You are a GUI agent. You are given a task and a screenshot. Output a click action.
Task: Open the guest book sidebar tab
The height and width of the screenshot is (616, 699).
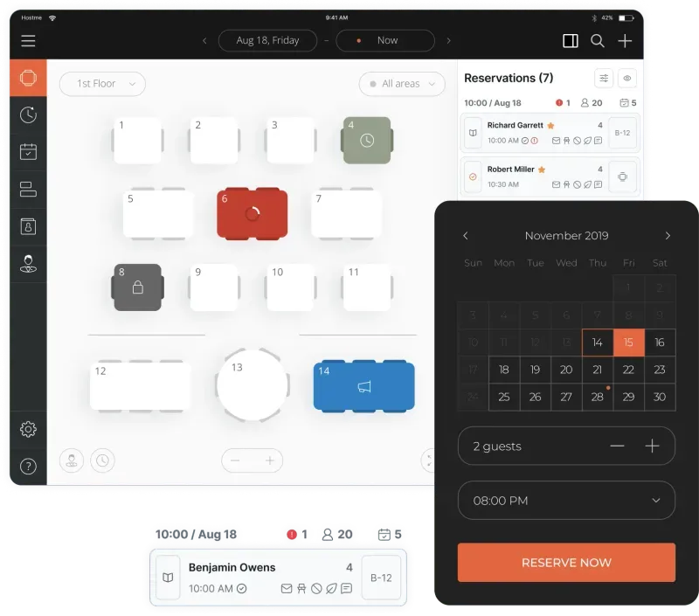28,226
